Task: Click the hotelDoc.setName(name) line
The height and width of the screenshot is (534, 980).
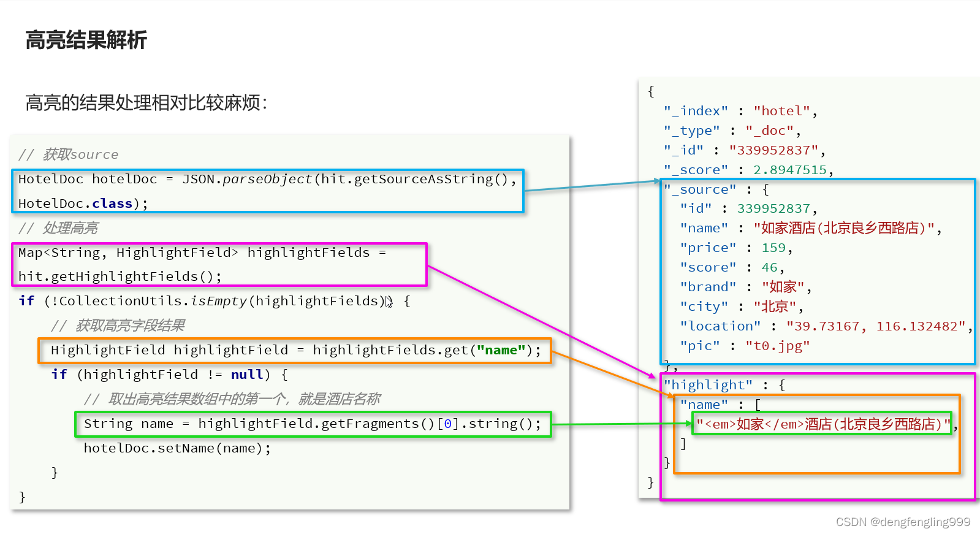Action: point(177,448)
